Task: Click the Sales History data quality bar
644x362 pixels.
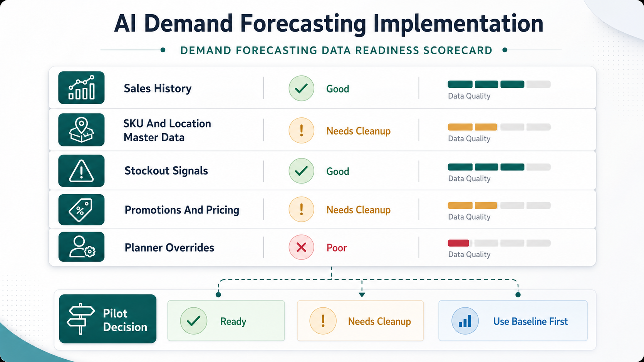Action: pos(499,84)
